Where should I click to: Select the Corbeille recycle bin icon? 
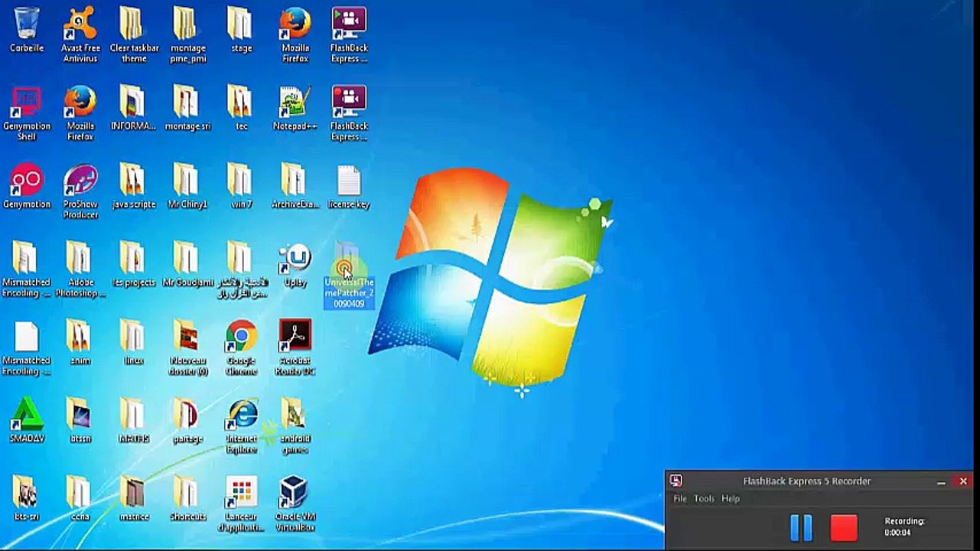click(27, 29)
